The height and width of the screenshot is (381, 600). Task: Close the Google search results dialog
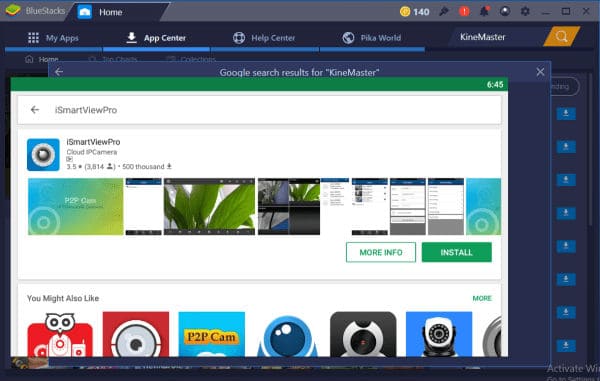coord(540,72)
